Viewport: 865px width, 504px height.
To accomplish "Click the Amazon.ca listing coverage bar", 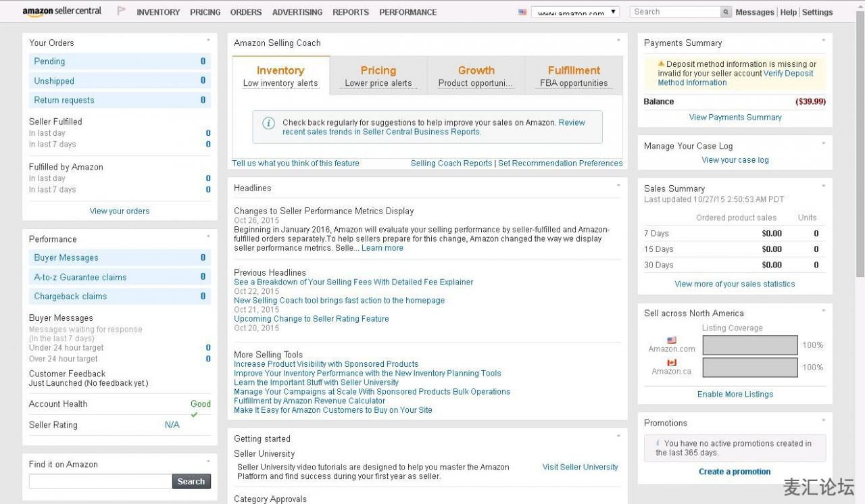I will [750, 368].
